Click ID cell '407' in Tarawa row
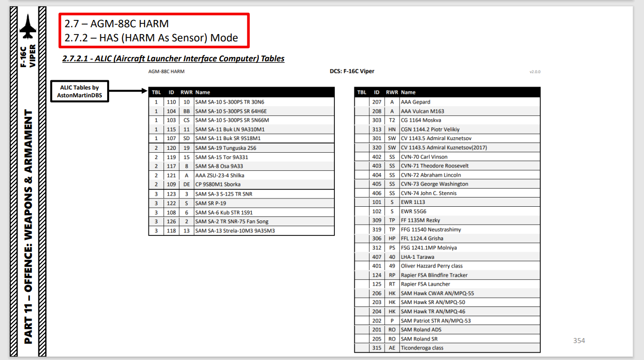644x360 pixels. coord(377,257)
